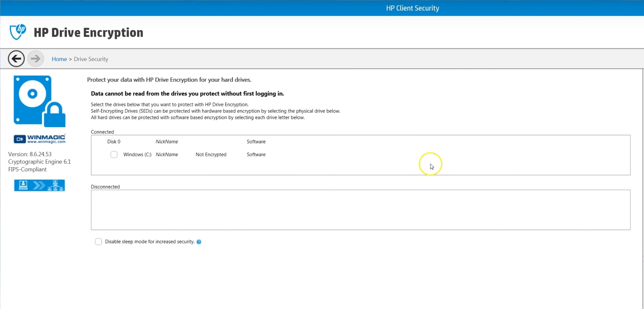Open the WinMagic logo link

(x=39, y=139)
